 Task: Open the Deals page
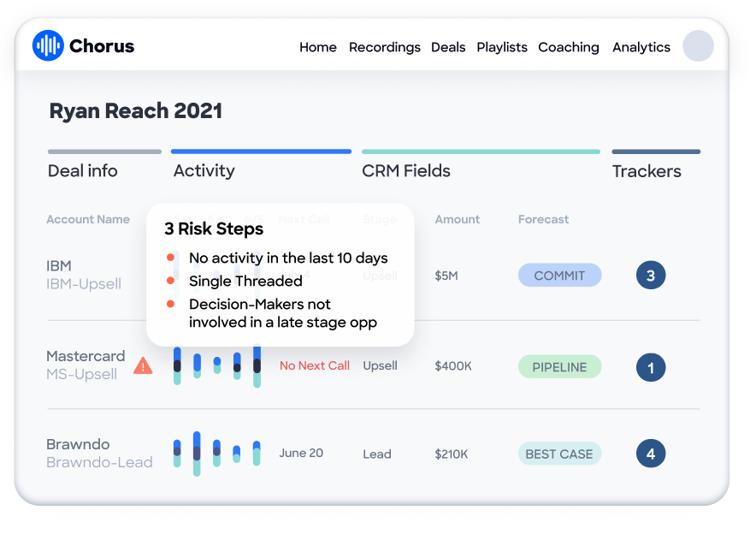pyautogui.click(x=448, y=47)
